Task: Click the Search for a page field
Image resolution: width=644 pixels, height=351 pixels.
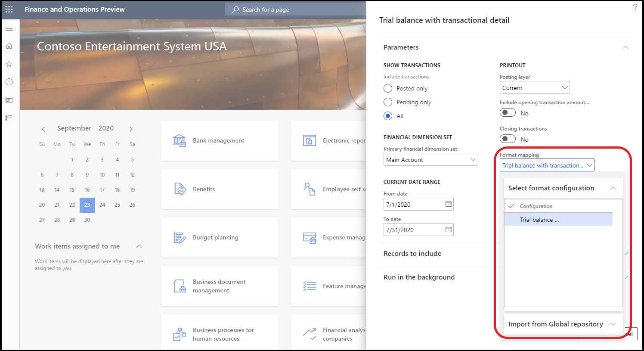Action: (x=295, y=9)
